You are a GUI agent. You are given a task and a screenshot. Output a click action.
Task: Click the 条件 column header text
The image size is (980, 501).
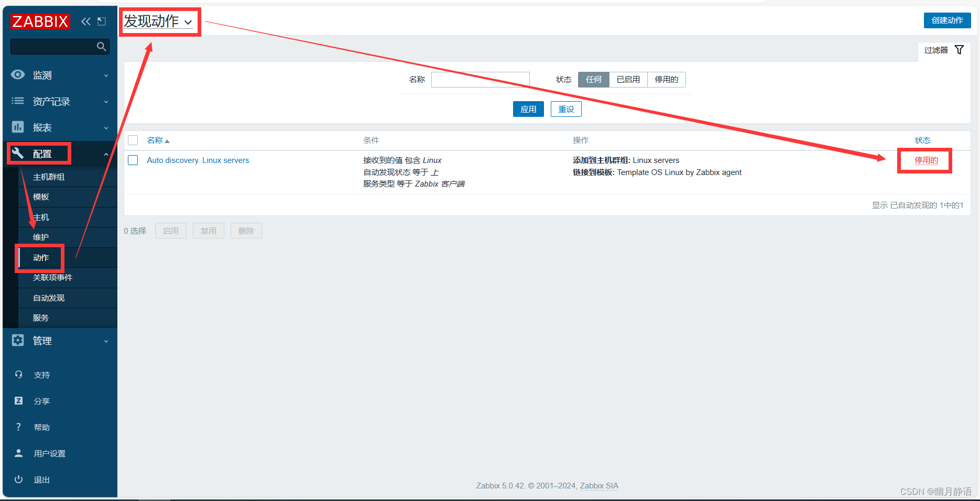click(371, 140)
